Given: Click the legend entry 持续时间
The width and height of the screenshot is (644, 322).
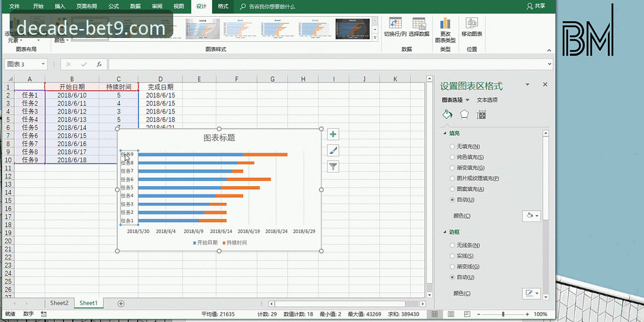Looking at the screenshot, I should tap(234, 243).
